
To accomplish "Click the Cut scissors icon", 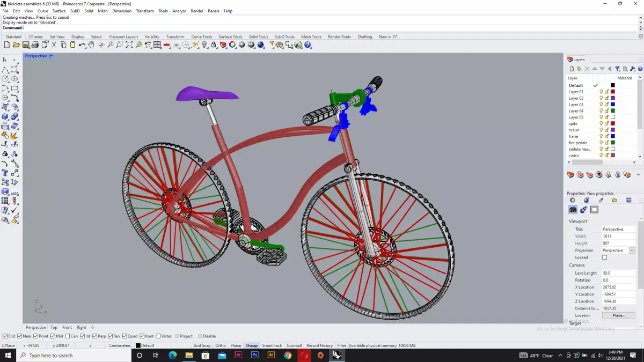I will pos(54,45).
